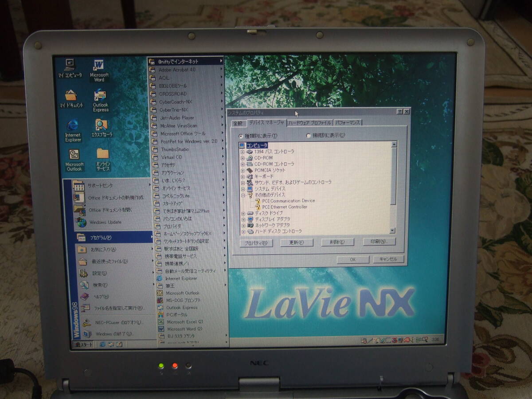This screenshot has width=532, height=399.
Task: Click the Internet Explorer icon in Programs menu
Action: coord(160,278)
